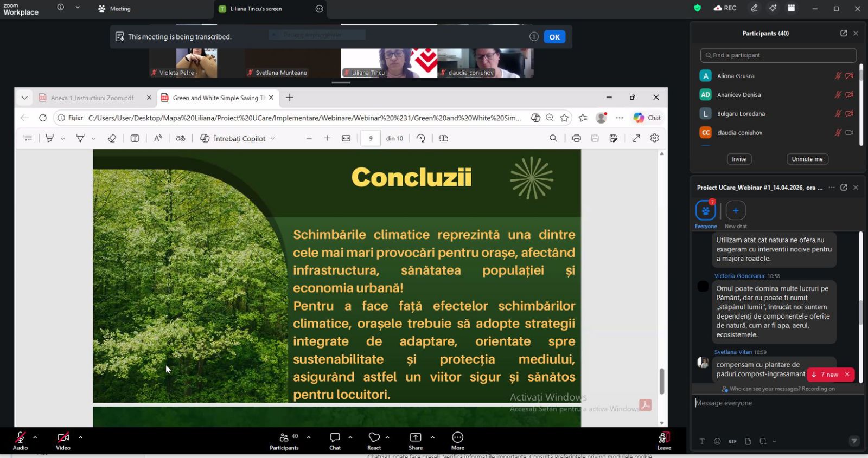
Task: Click the Find a participant search field
Action: (778, 55)
